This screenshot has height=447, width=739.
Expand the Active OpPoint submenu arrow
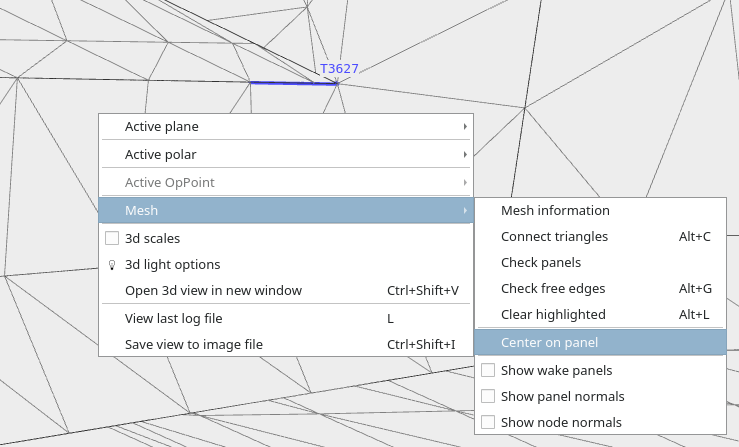point(465,182)
